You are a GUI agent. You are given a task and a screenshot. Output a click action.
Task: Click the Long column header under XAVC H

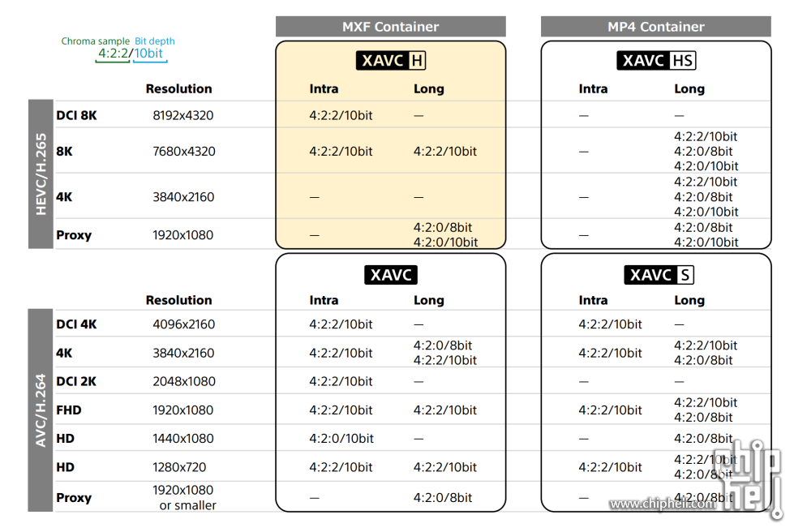pos(429,88)
